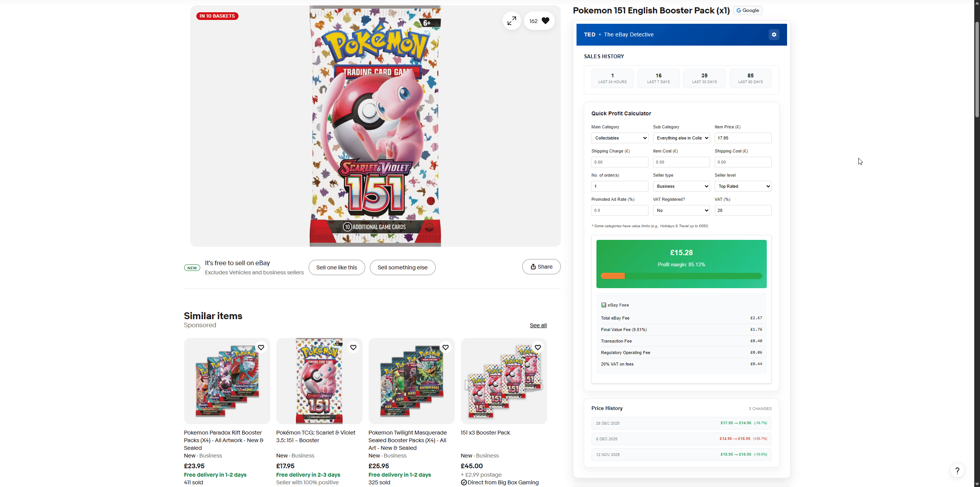Click the profit margin progress bar
Viewport: 980px width, 487px height.
pos(681,276)
